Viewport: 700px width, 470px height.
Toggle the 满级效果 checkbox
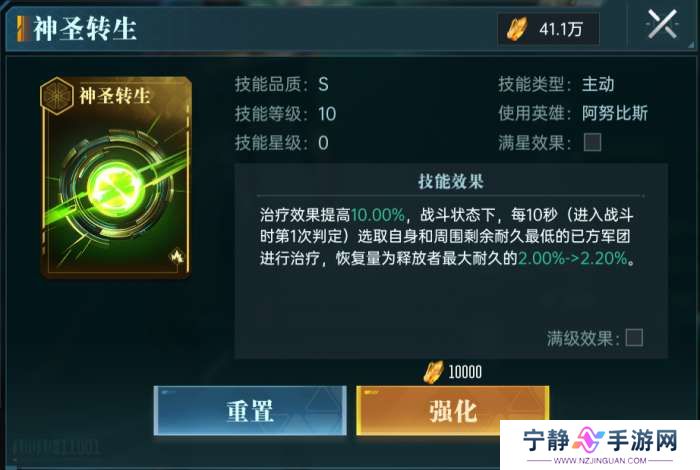634,337
